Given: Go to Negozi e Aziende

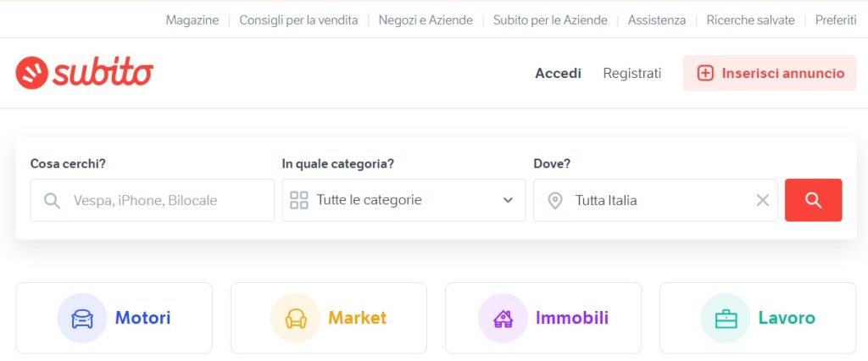Looking at the screenshot, I should (426, 20).
